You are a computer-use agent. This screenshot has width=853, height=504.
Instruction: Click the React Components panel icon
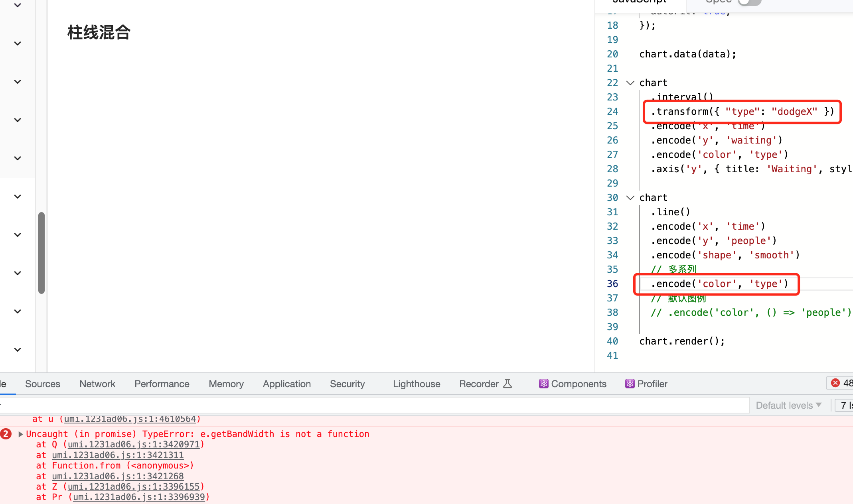pyautogui.click(x=543, y=384)
